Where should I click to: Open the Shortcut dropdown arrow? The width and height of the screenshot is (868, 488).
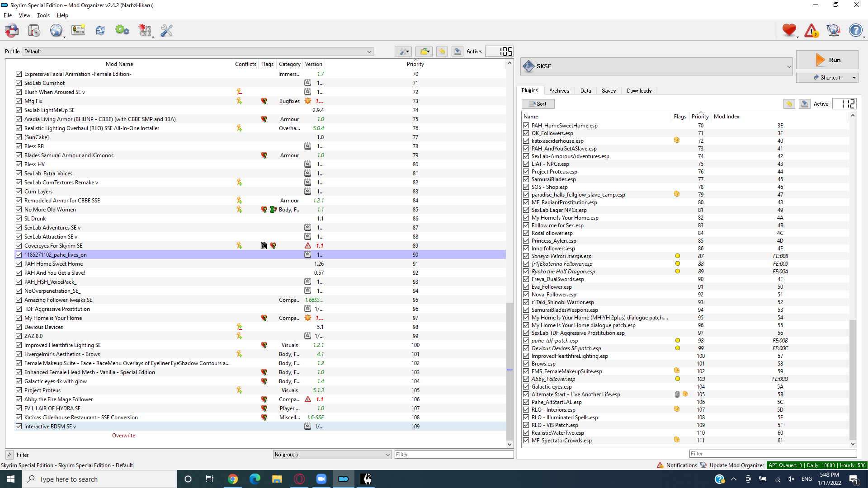point(854,78)
